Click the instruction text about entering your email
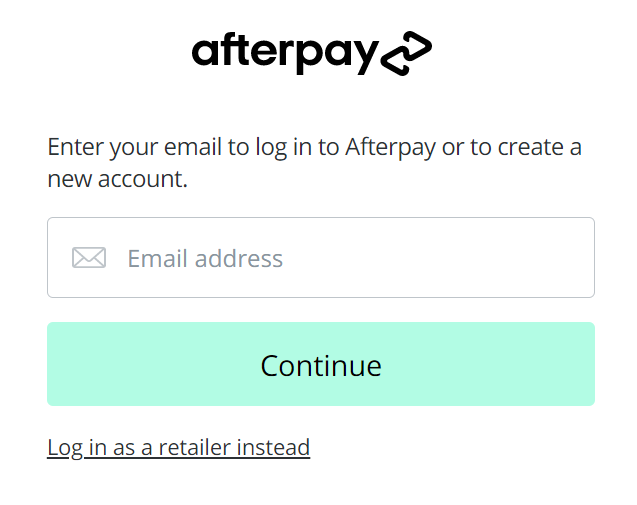Image resolution: width=637 pixels, height=505 pixels. pyautogui.click(x=315, y=163)
